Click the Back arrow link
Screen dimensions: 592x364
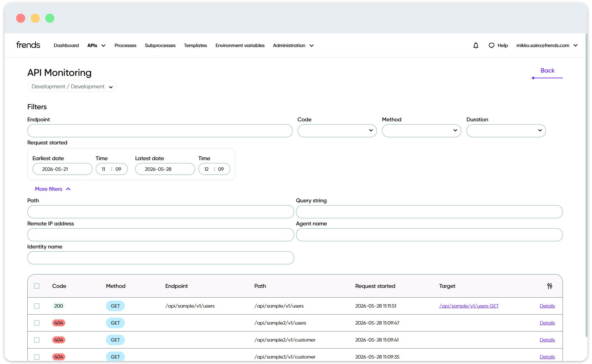(547, 73)
